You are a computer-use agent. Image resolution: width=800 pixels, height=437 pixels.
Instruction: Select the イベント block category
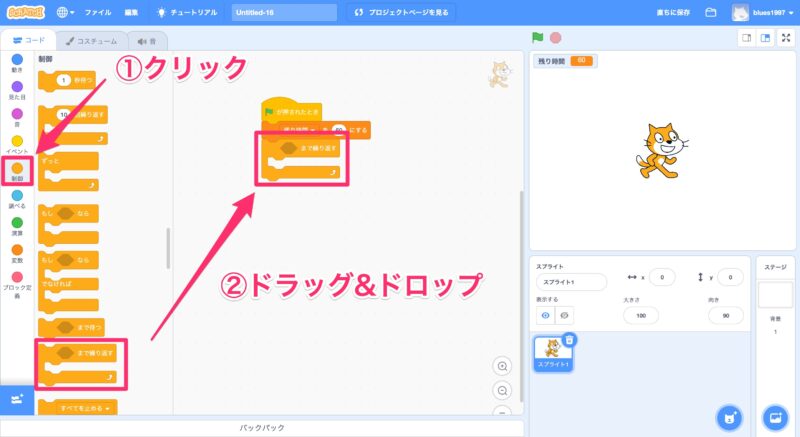point(17,144)
